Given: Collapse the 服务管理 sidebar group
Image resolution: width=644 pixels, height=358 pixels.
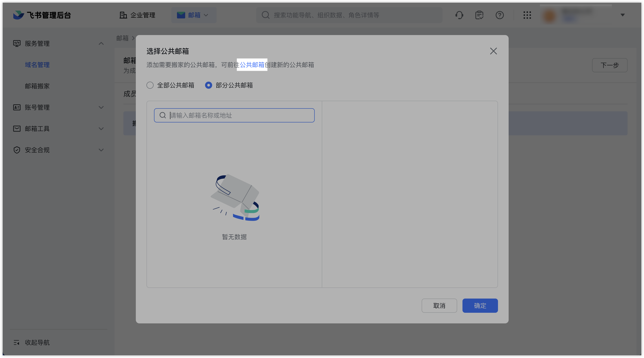Looking at the screenshot, I should 101,43.
